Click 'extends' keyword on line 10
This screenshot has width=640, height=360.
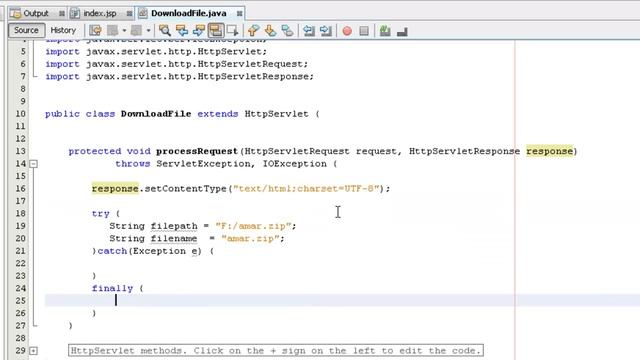pyautogui.click(x=218, y=113)
